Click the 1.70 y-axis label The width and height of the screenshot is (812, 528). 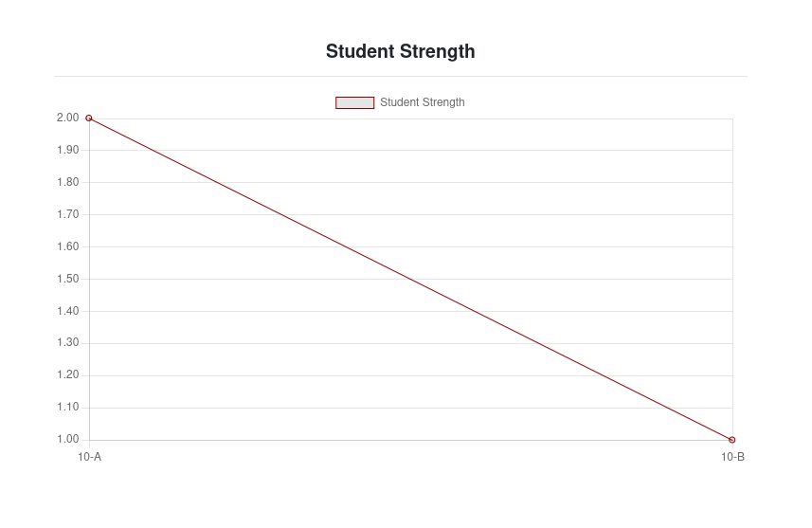pos(67,214)
